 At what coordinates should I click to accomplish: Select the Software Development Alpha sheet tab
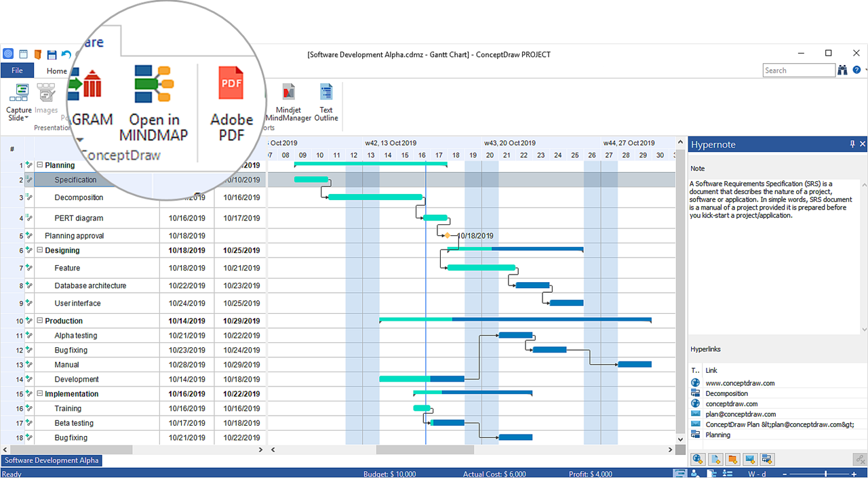[52, 460]
